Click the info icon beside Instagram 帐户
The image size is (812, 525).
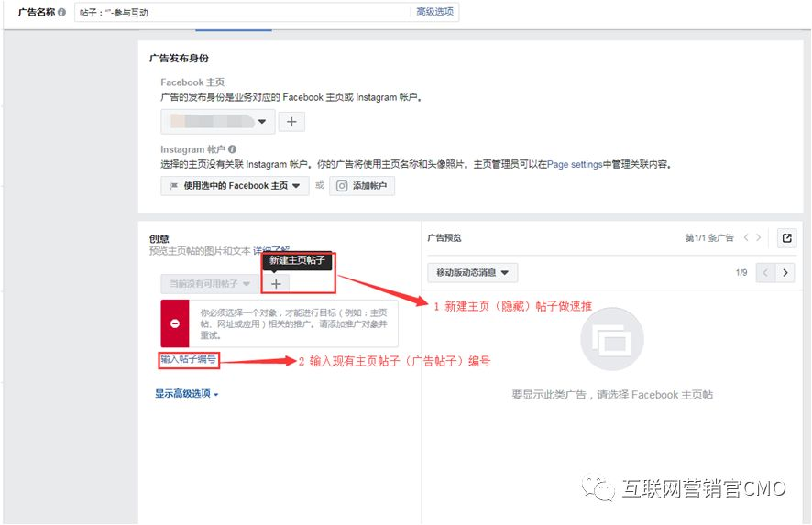[232, 149]
